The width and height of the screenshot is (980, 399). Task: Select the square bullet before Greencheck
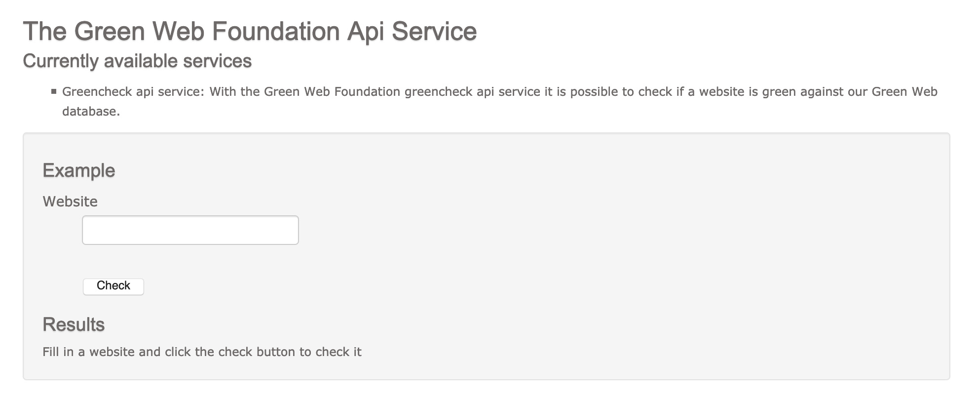[x=54, y=91]
